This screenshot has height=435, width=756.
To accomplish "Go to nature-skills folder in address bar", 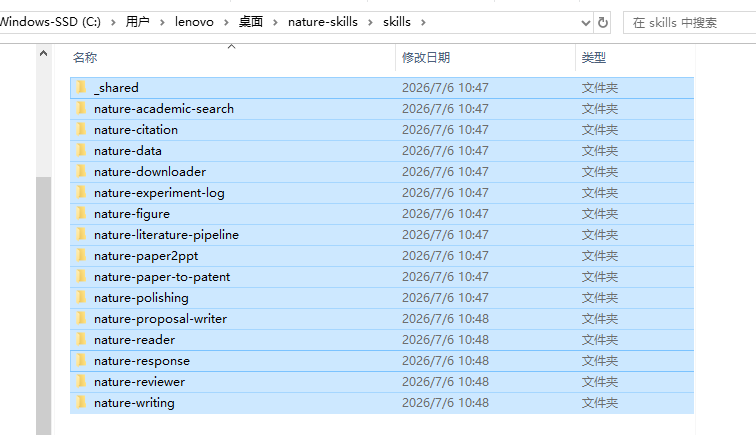I will (x=323, y=22).
